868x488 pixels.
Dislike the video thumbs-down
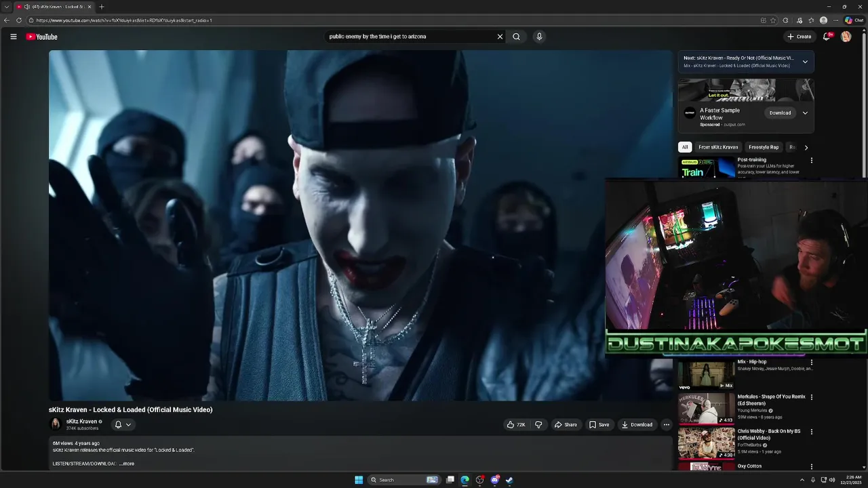coord(538,425)
